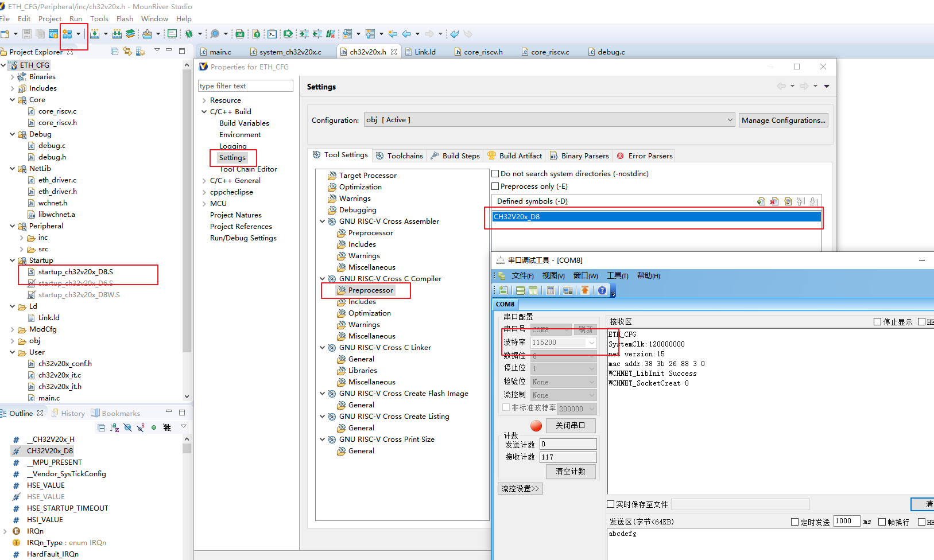Collapse GNU RISC-V Cross C Linker node
This screenshot has height=560, width=934.
(x=323, y=348)
